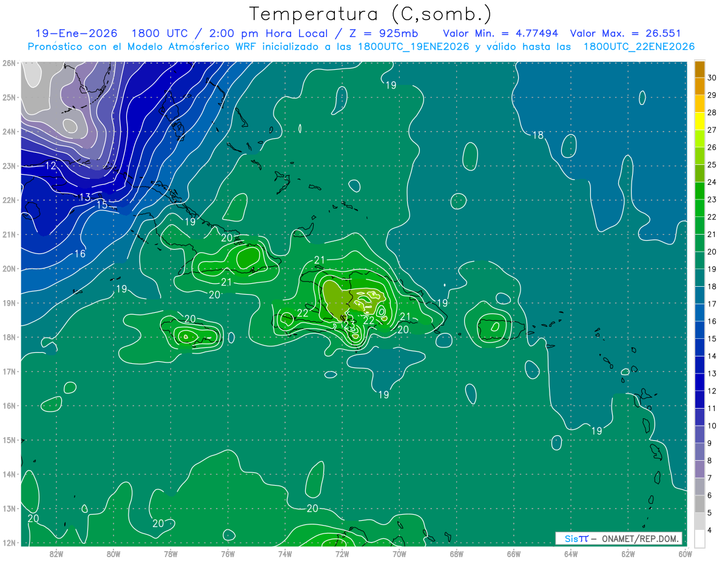Screen dimensions: 728x562
Task: Click the yellow swatch in the color scale
Action: point(699,121)
